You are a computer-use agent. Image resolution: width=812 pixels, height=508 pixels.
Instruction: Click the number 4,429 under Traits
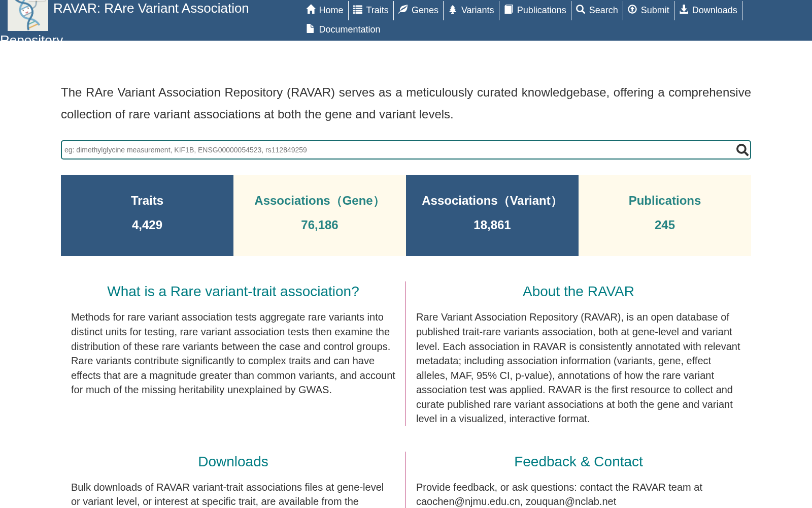pyautogui.click(x=147, y=225)
